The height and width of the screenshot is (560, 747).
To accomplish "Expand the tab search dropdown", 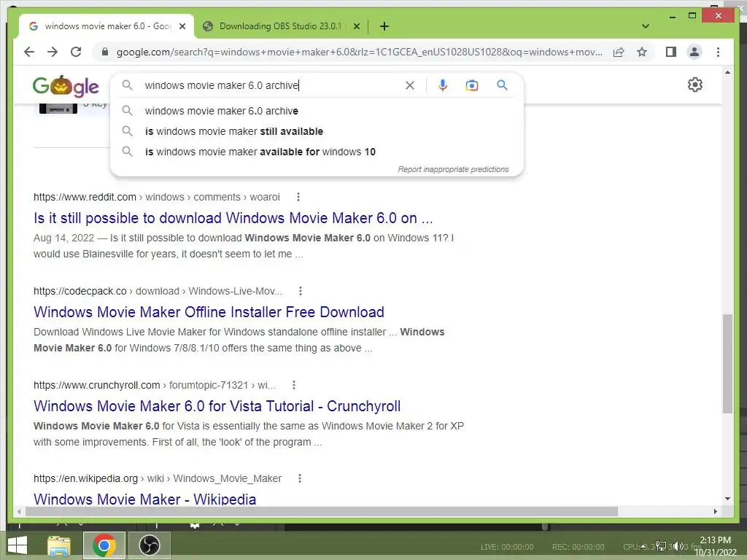I will click(x=646, y=26).
